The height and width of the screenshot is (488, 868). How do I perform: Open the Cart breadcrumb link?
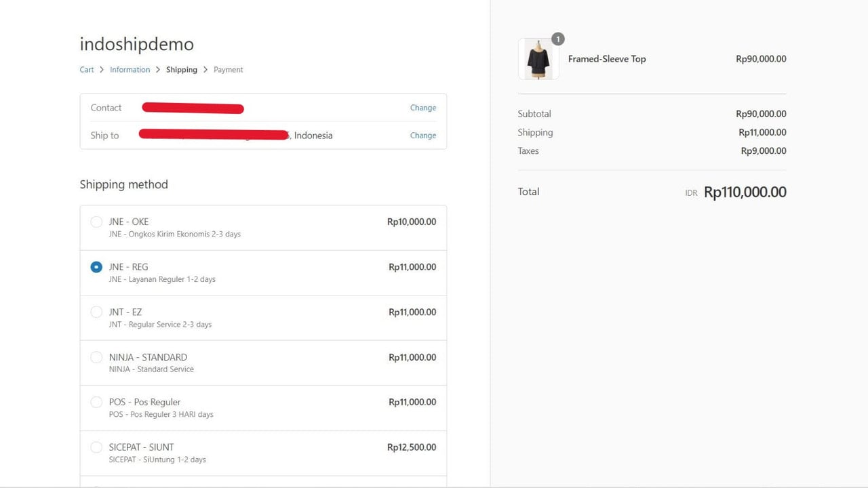[87, 70]
